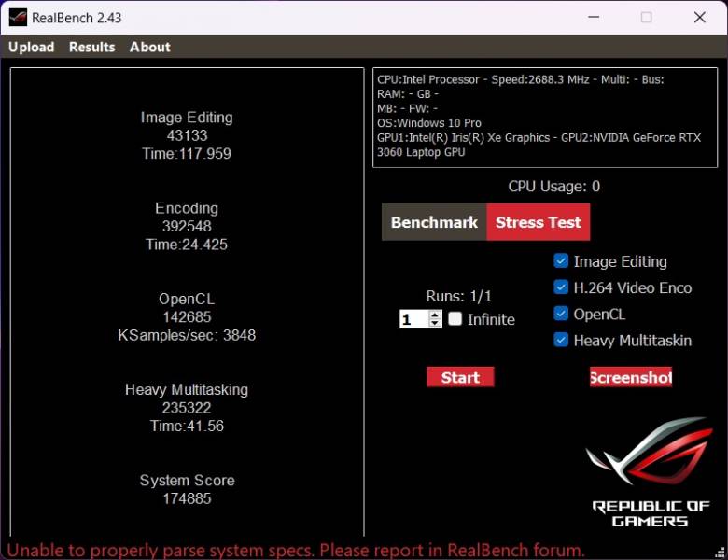
Task: Uncheck the OpenCL checkbox
Action: pos(561,314)
